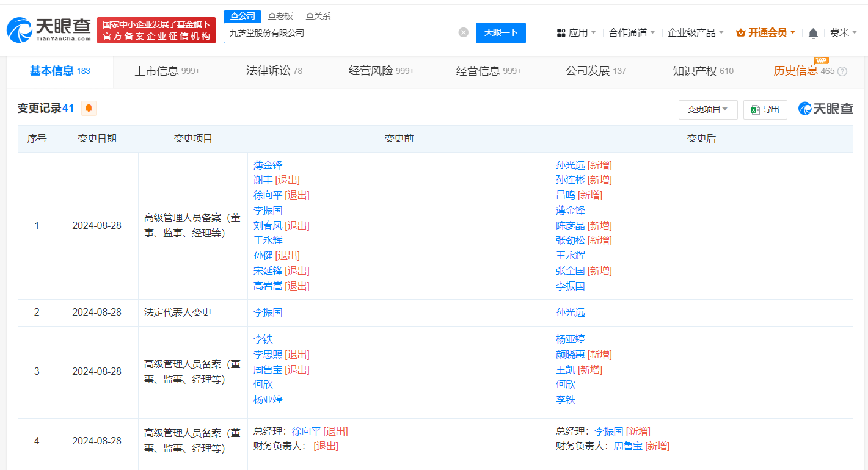
Task: Open 张全国 link in 变更后 column
Action: [x=571, y=271]
